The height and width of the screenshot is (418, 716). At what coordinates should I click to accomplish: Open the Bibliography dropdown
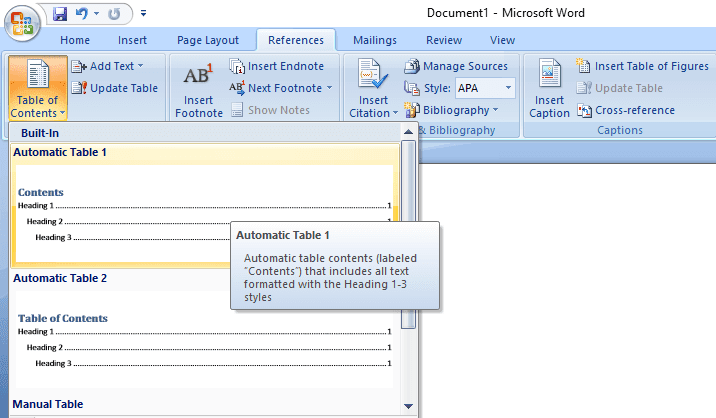coord(451,110)
